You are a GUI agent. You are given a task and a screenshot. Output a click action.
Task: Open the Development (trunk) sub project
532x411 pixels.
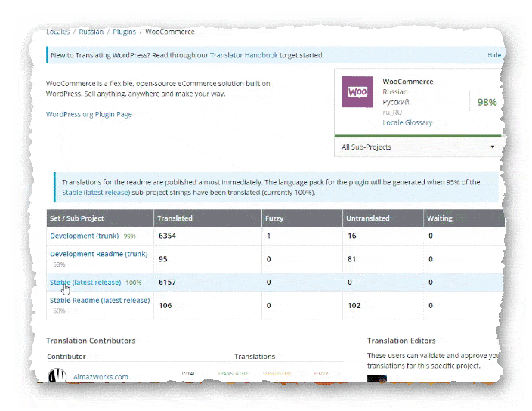pyautogui.click(x=84, y=236)
